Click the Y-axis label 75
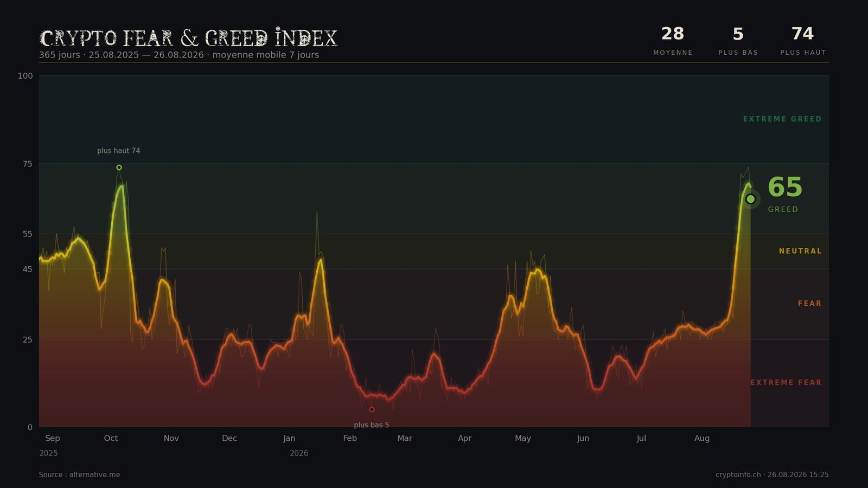This screenshot has height=488, width=868. coord(28,164)
